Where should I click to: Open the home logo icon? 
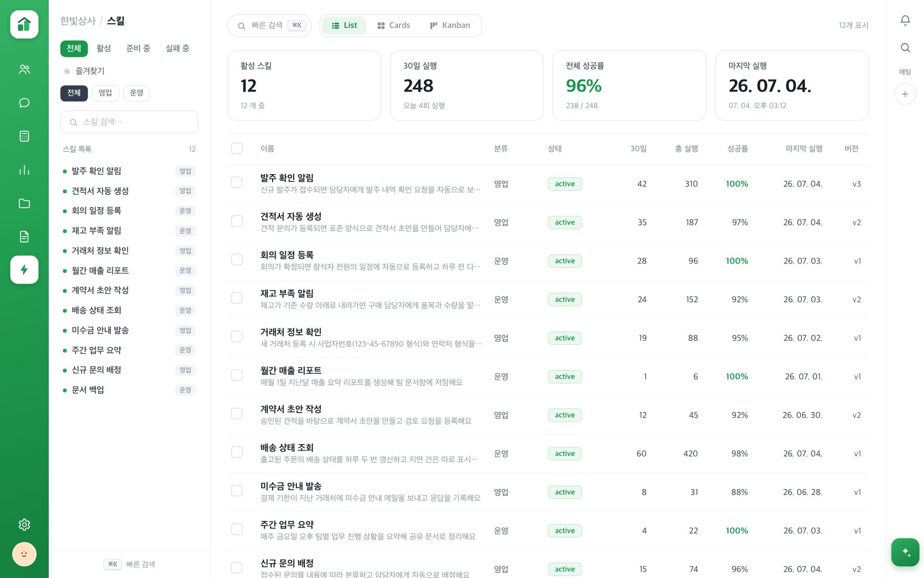tap(24, 24)
